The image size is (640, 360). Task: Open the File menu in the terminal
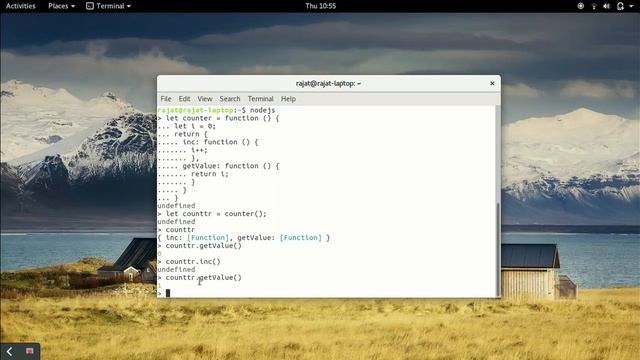(166, 99)
